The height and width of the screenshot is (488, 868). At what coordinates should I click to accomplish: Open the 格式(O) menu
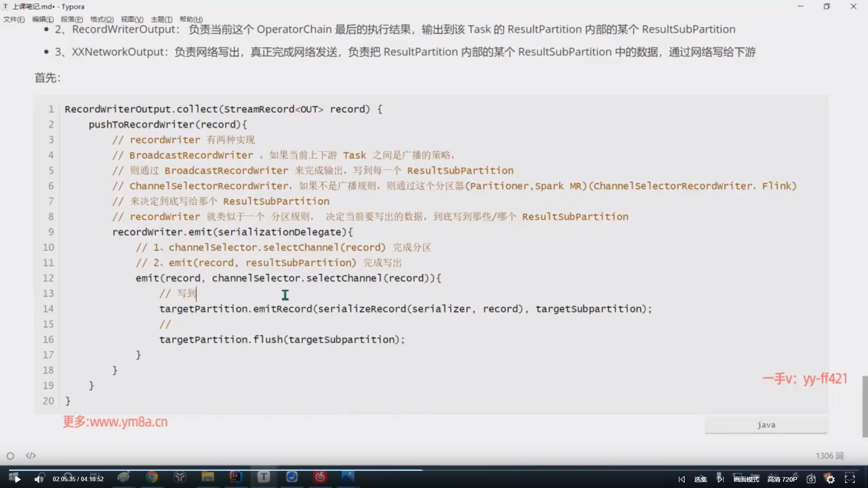pyautogui.click(x=102, y=19)
